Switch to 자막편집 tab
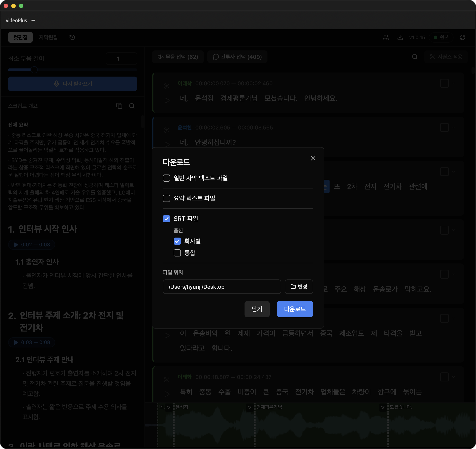476x449 pixels. click(x=48, y=37)
